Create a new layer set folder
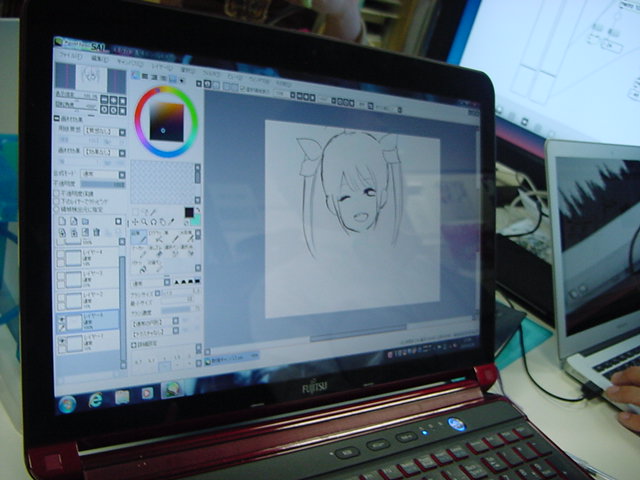 coord(85,221)
